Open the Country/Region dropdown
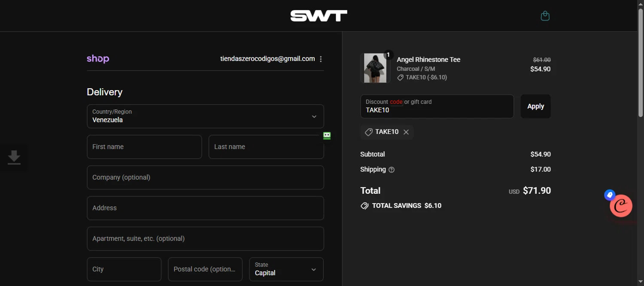 click(205, 116)
